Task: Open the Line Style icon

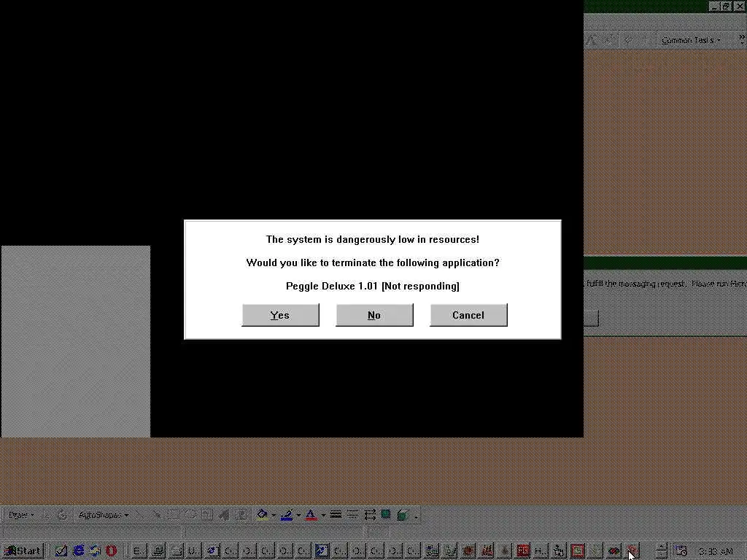Action: coord(336,515)
